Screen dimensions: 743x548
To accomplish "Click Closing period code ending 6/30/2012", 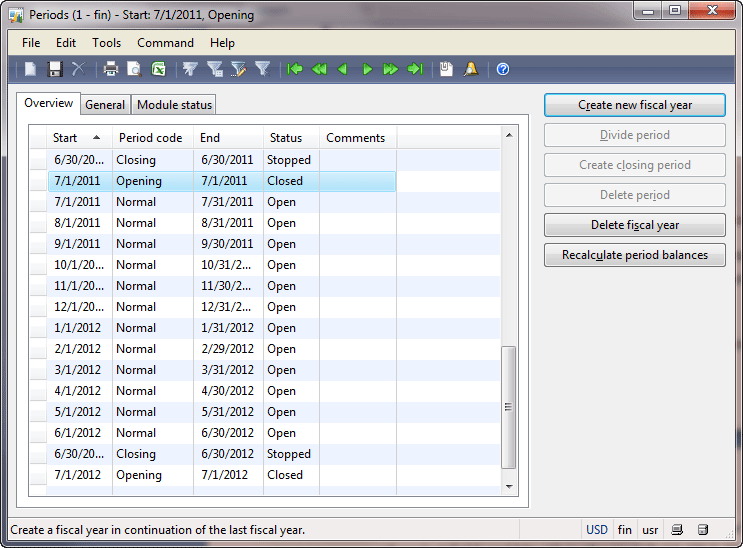I will tap(153, 454).
